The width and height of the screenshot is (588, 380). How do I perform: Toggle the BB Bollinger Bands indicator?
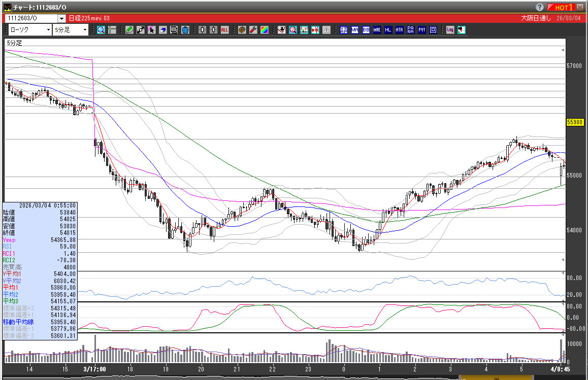tap(366, 30)
